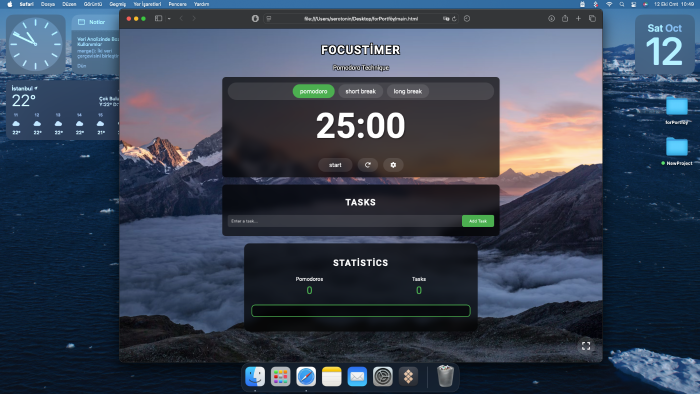Screen dimensions: 700x394
Task: Click the timer reset icon
Action: point(367,165)
